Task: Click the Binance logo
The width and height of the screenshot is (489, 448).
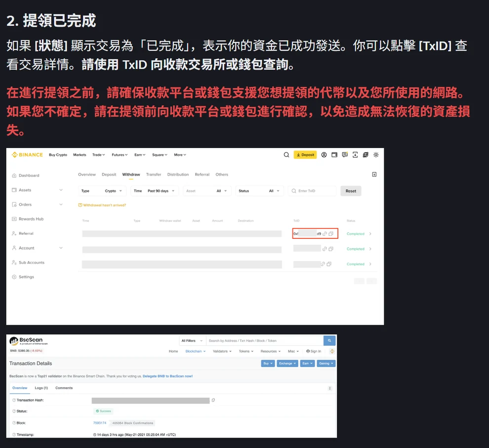Action: click(27, 155)
